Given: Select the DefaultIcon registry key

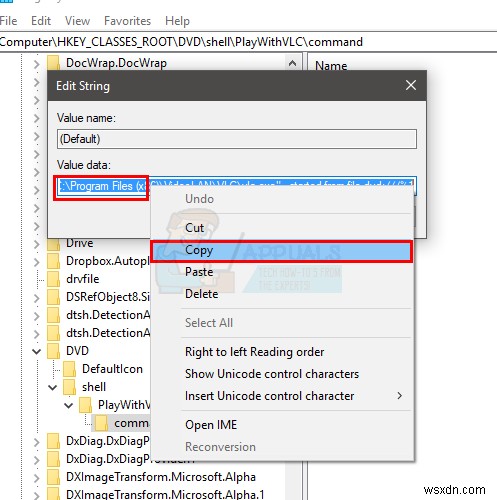Looking at the screenshot, I should (x=112, y=369).
